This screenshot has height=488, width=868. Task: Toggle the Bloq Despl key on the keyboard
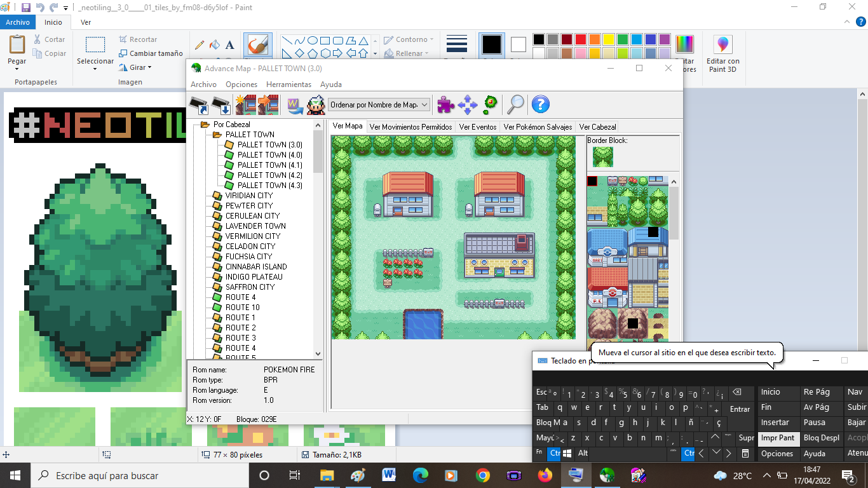point(821,438)
